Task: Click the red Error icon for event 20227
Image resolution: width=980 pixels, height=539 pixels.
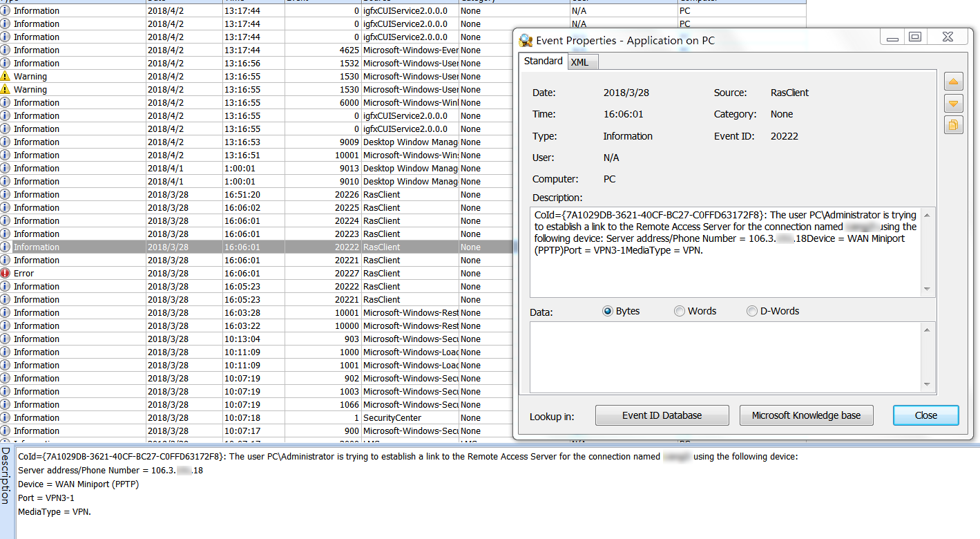Action: tap(6, 274)
